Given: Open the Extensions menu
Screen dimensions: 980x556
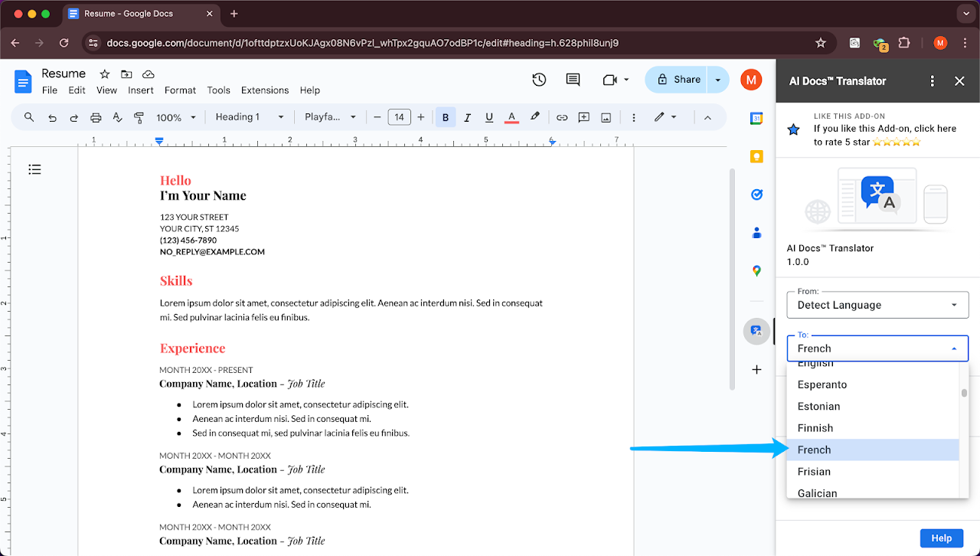Looking at the screenshot, I should 265,90.
